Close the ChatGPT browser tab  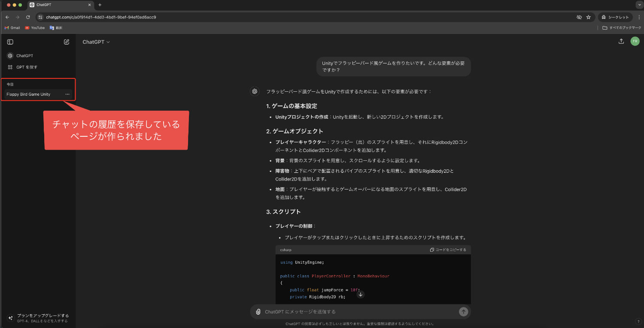(x=89, y=5)
